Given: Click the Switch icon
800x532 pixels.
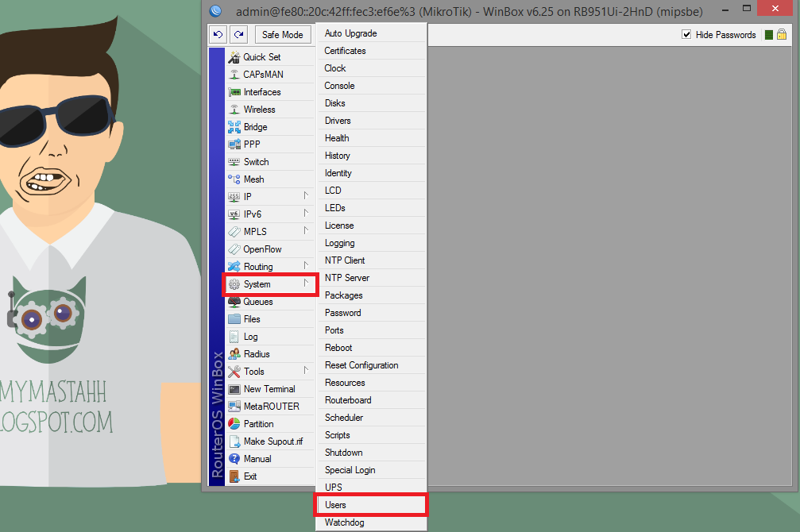Looking at the screenshot, I should point(234,162).
